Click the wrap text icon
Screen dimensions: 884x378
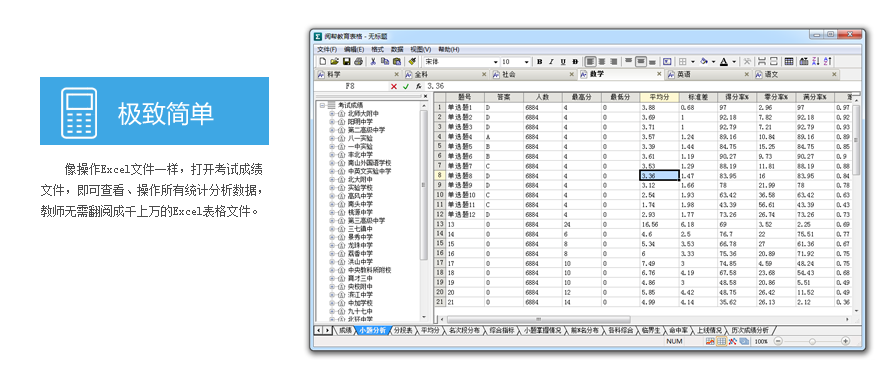click(667, 61)
